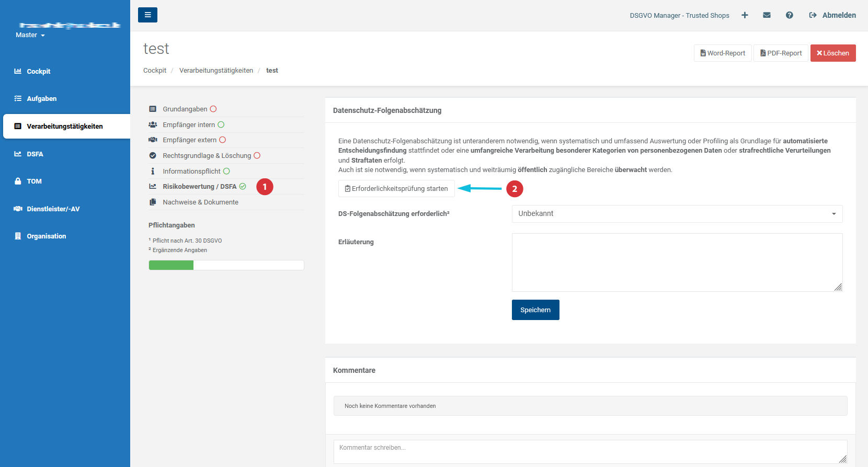
Task: Select Nachweise & Dokumente section
Action: [x=200, y=202]
